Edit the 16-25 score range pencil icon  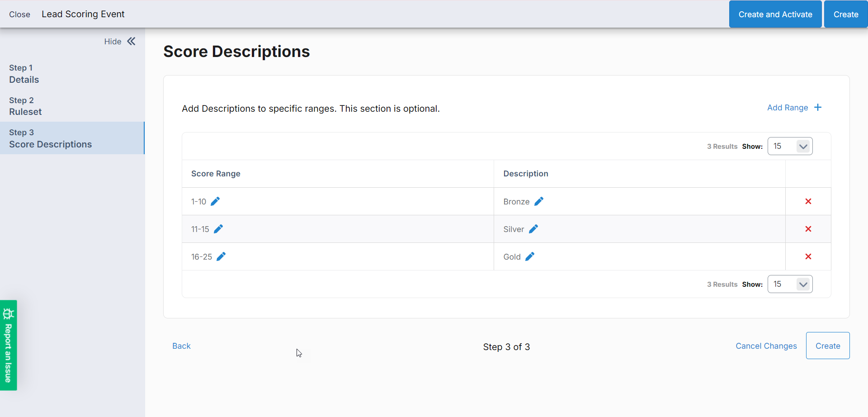[x=221, y=256]
